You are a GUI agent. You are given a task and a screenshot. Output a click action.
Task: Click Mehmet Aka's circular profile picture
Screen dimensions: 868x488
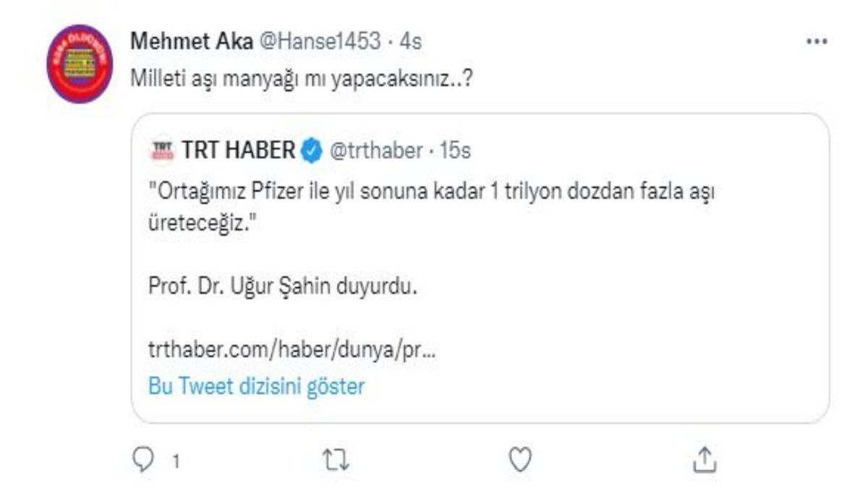[80, 46]
